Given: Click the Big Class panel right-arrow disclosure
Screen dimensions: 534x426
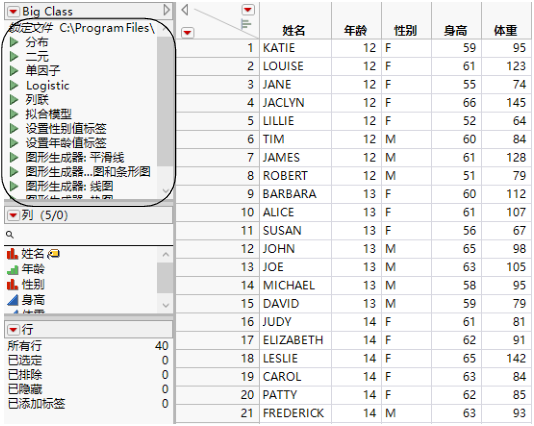Looking at the screenshot, I should click(x=166, y=10).
